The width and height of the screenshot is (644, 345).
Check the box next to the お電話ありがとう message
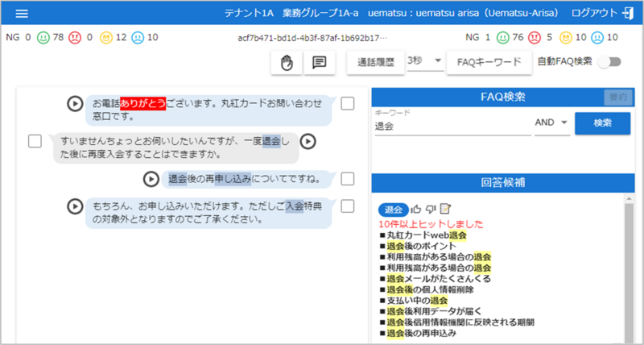(348, 103)
